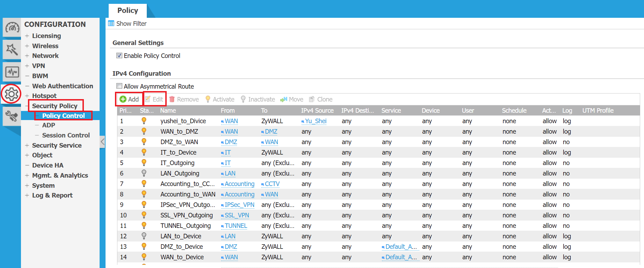This screenshot has width=644, height=268.
Task: Select the Accounting_to_CC... rule name
Action: point(188,184)
